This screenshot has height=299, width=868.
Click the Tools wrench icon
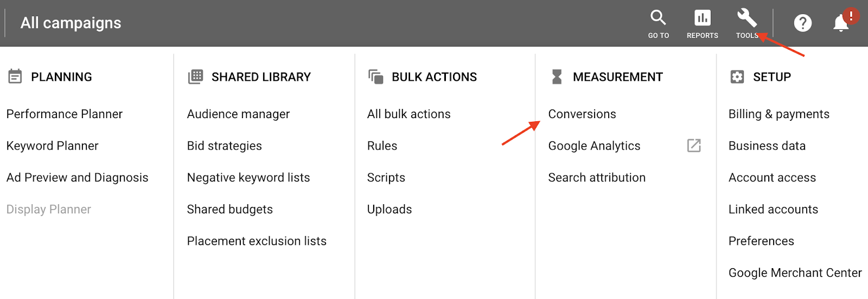click(747, 18)
